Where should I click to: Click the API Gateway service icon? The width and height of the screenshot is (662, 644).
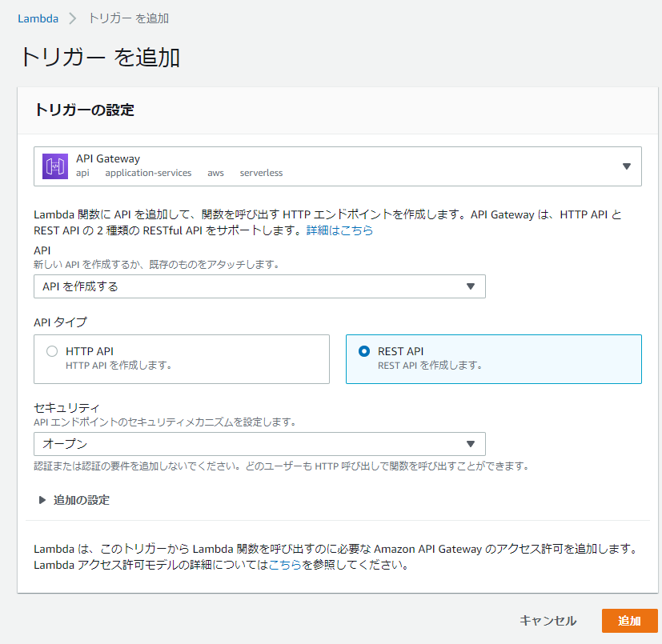[x=57, y=166]
